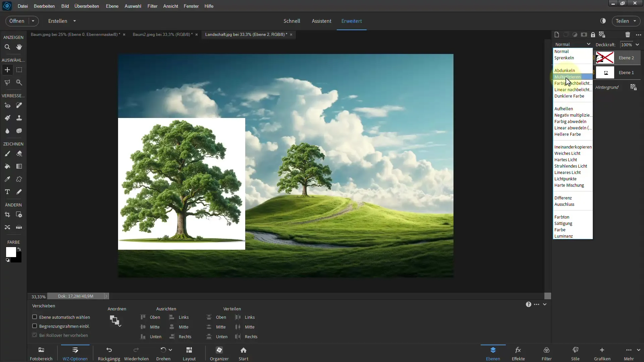Toggle 'Bei Rollover hervorheben' checkbox
The width and height of the screenshot is (644, 362).
point(34,335)
